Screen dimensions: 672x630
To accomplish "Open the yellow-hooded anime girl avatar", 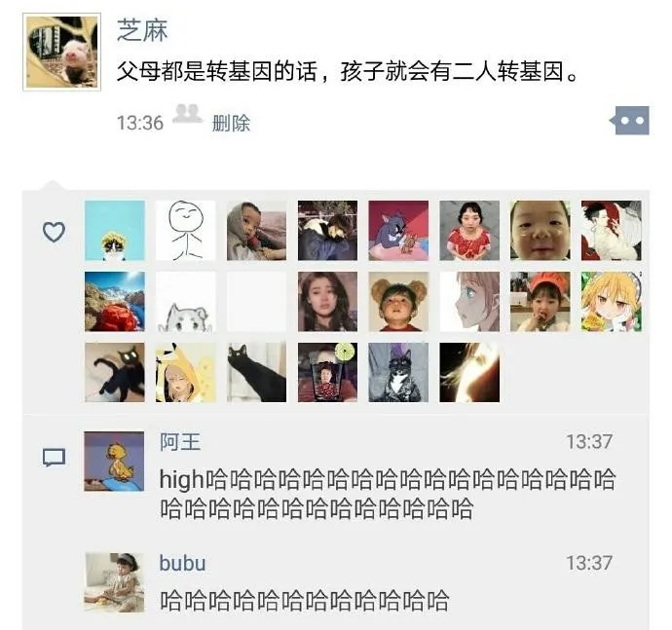I will [x=186, y=372].
